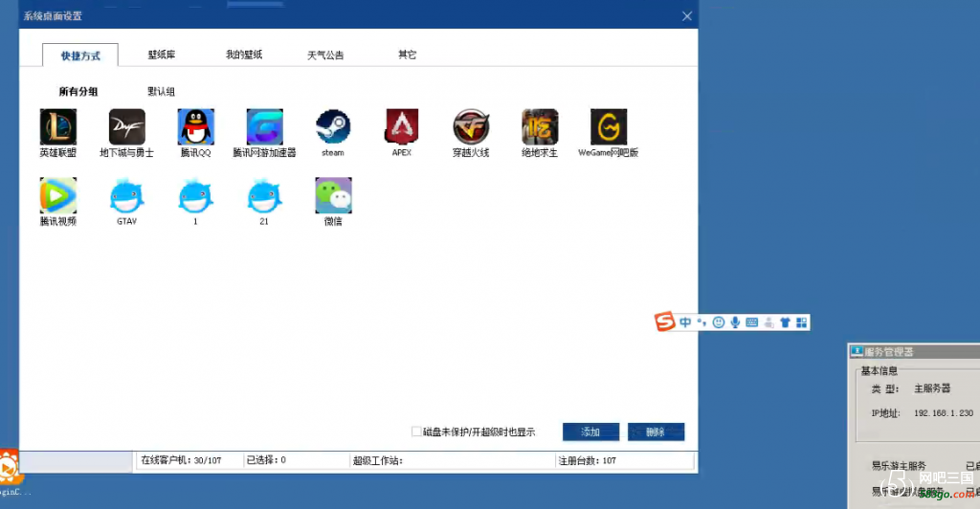This screenshot has height=509, width=980.
Task: Click the 服务管理器 window title
Action: click(x=889, y=352)
